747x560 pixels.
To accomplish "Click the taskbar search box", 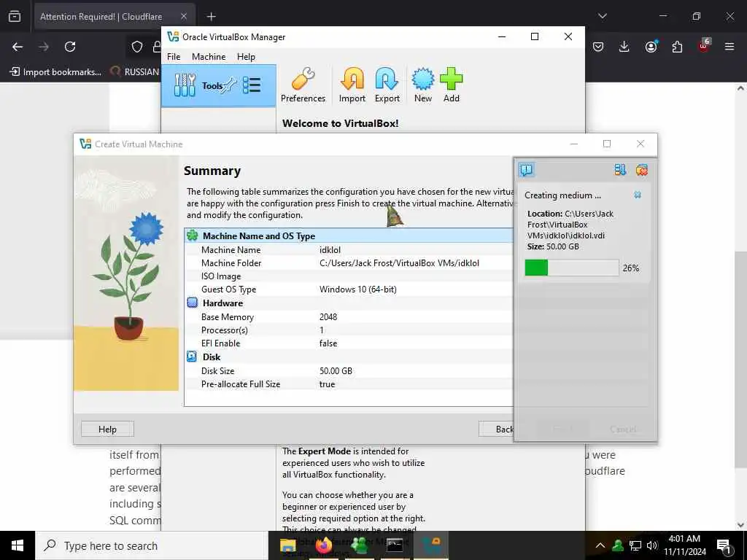I will point(152,545).
